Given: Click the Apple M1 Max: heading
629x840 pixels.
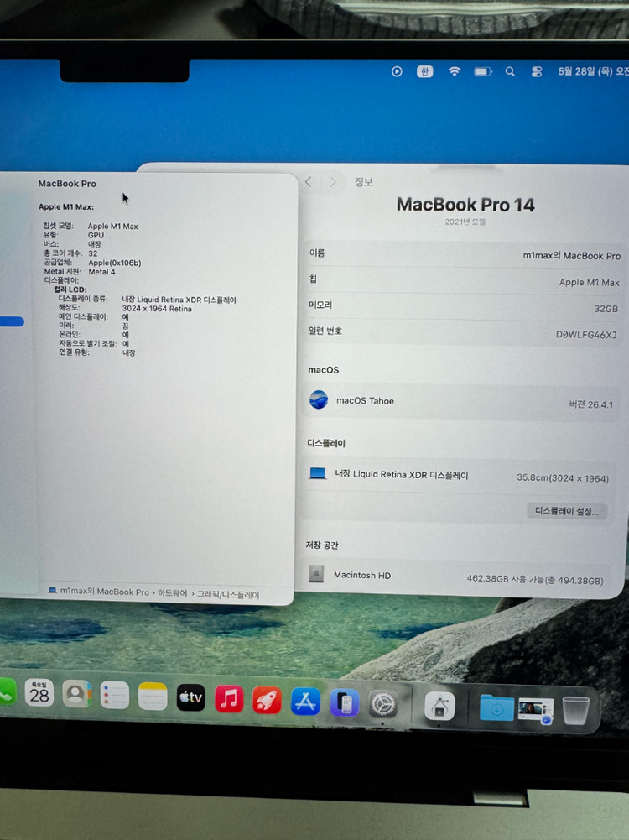Looking at the screenshot, I should (x=66, y=206).
